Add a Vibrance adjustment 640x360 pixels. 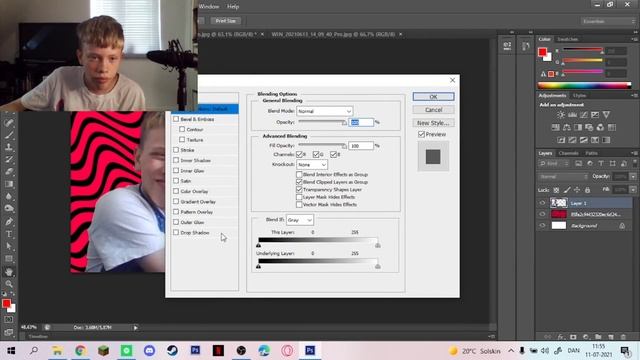point(607,115)
